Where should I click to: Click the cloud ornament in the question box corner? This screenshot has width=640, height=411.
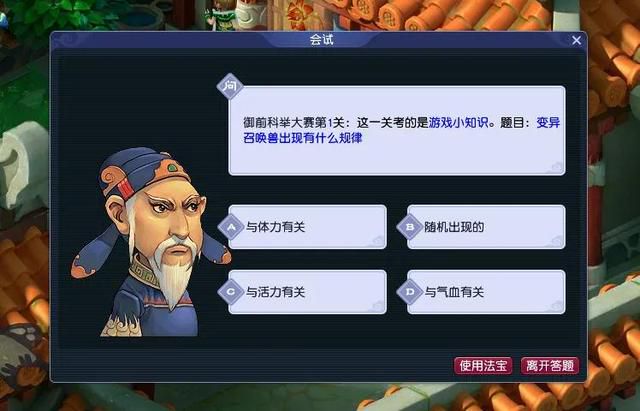[556, 167]
